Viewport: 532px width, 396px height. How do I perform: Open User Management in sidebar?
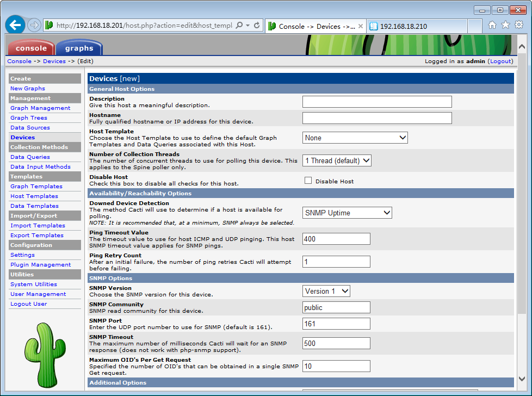click(x=38, y=294)
